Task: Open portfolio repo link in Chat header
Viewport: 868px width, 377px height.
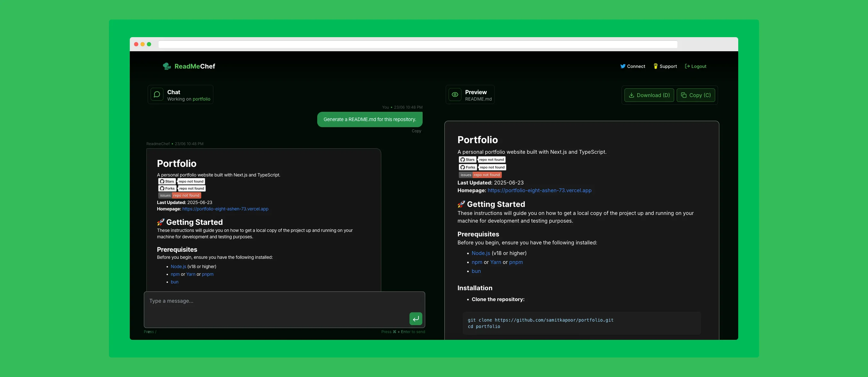Action: [201, 99]
